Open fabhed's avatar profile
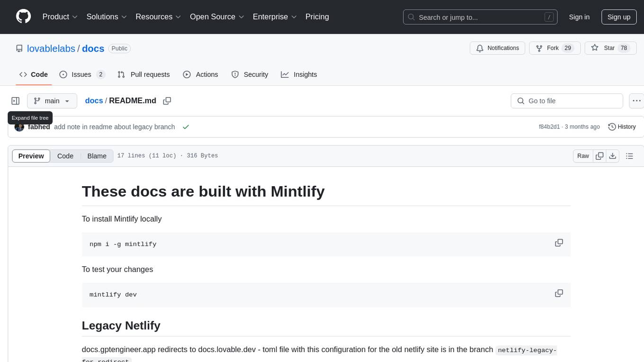This screenshot has width=644, height=362. click(19, 127)
